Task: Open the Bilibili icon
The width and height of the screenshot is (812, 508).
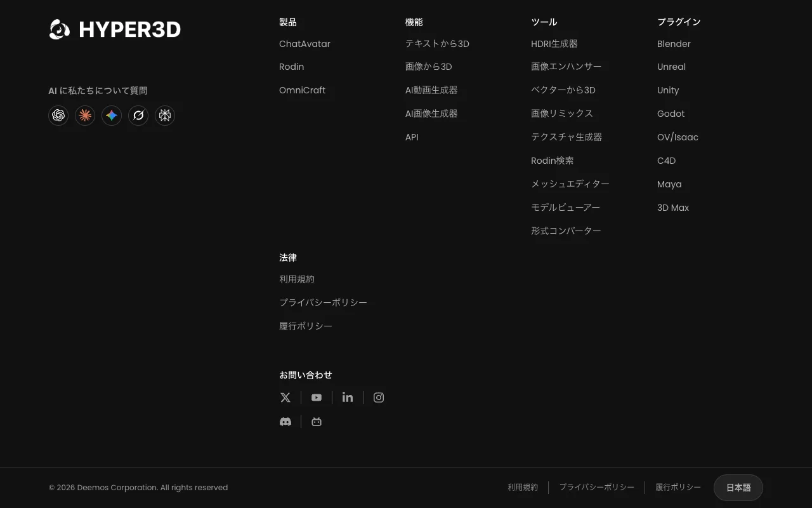Action: coord(317,422)
